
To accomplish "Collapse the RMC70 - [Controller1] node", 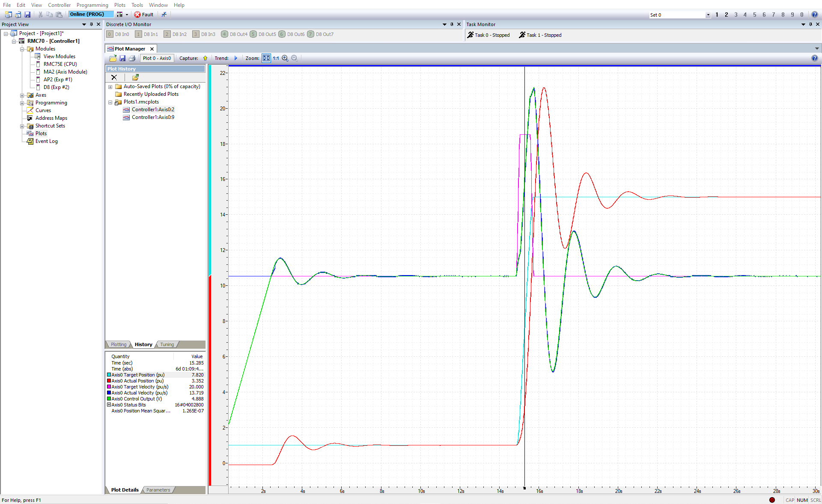I will click(14, 41).
